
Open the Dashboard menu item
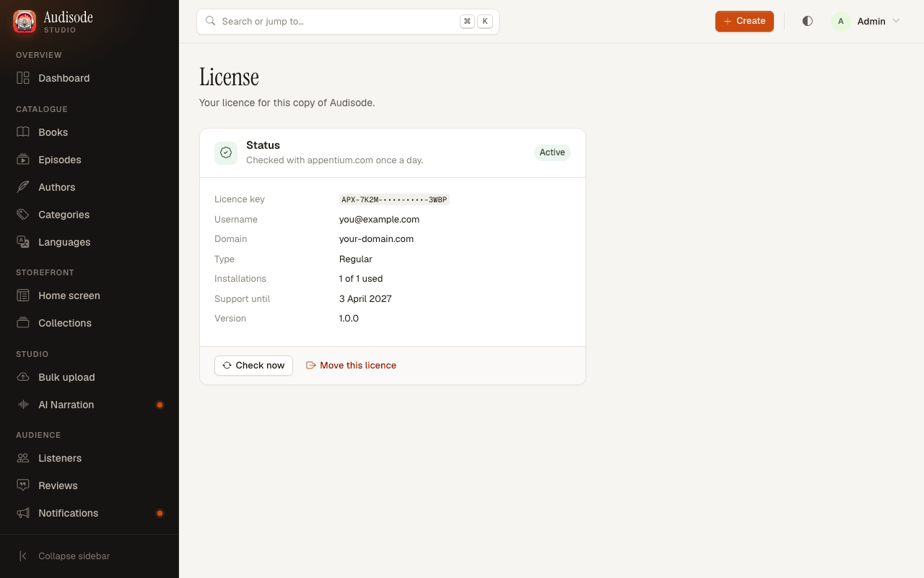[90, 78]
